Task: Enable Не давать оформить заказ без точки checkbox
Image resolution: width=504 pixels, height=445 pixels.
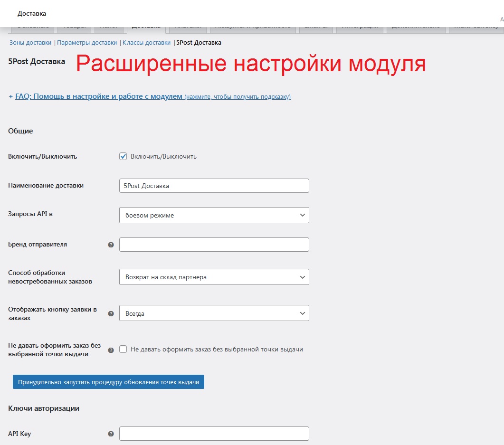Action: pyautogui.click(x=123, y=349)
